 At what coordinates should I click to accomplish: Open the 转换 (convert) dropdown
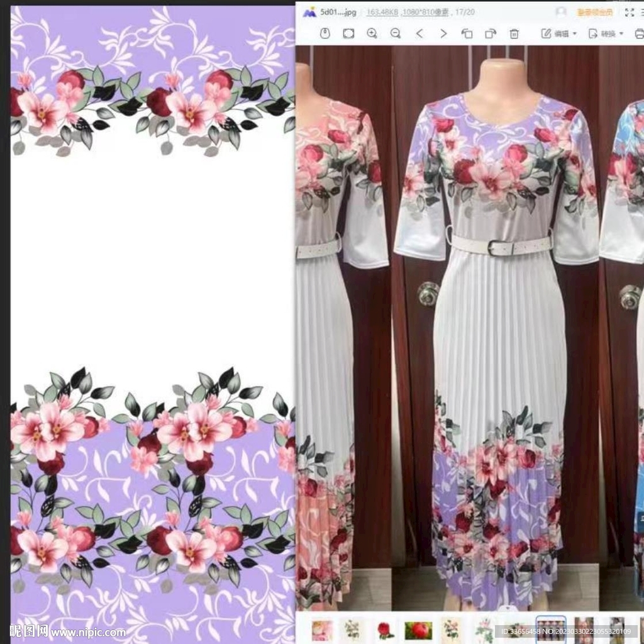tap(606, 34)
